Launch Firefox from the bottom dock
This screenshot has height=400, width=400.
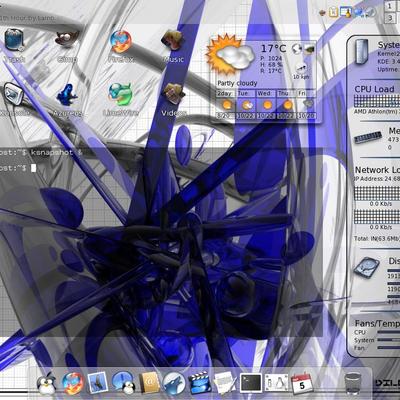72,383
